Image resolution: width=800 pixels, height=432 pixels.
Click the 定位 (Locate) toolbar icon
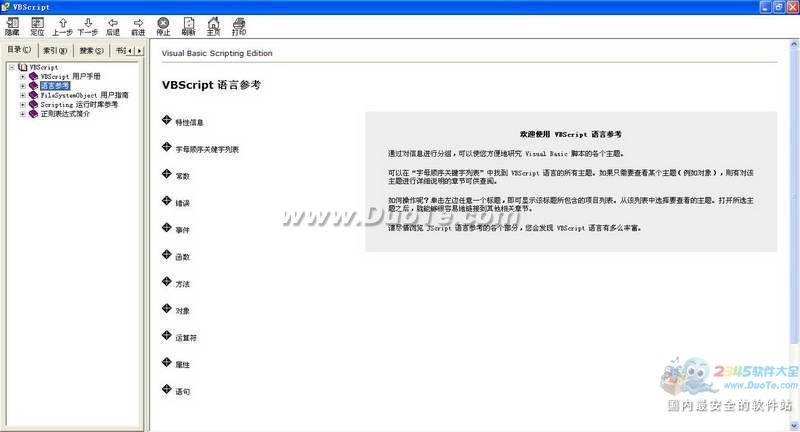37,26
